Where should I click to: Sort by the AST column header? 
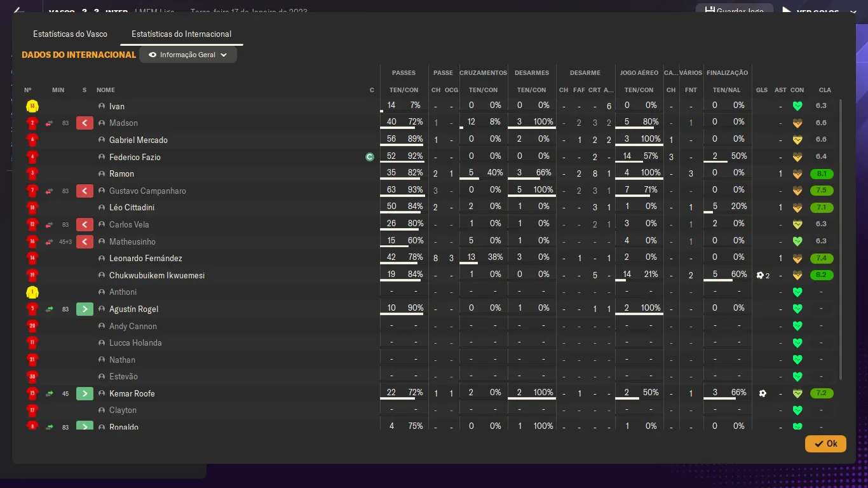pos(780,90)
